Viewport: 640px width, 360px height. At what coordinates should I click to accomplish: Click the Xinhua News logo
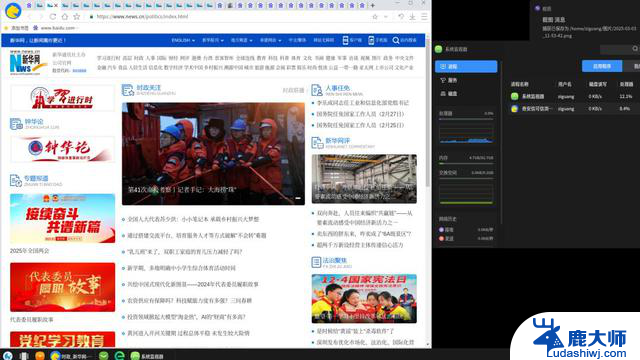point(25,62)
